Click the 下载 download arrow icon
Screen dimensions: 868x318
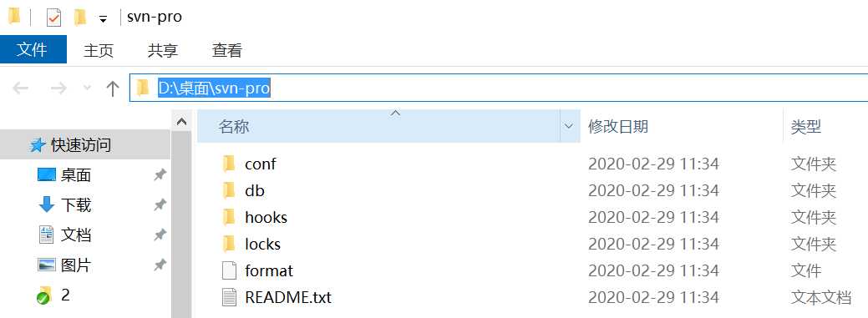pos(47,204)
